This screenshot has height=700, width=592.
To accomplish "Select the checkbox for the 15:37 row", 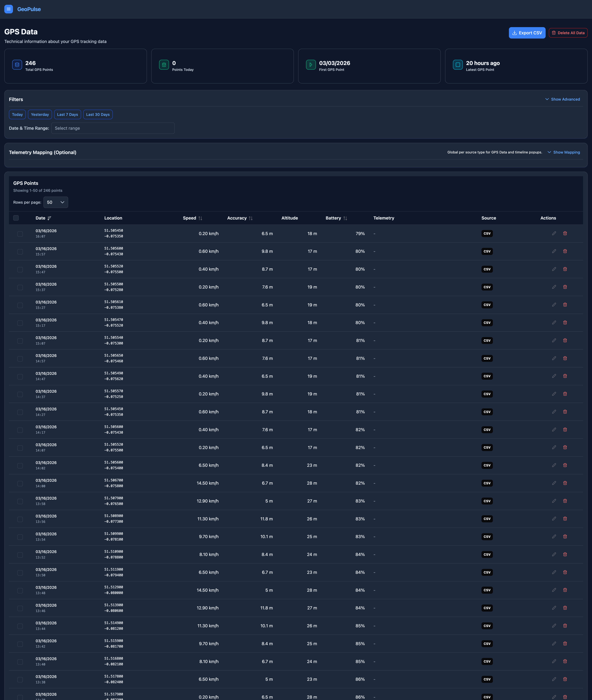I will pos(20,287).
